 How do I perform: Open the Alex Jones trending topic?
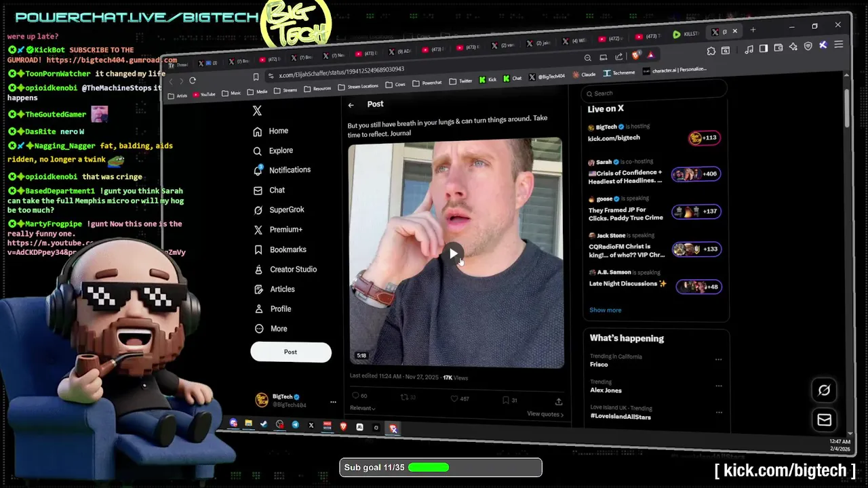click(606, 390)
